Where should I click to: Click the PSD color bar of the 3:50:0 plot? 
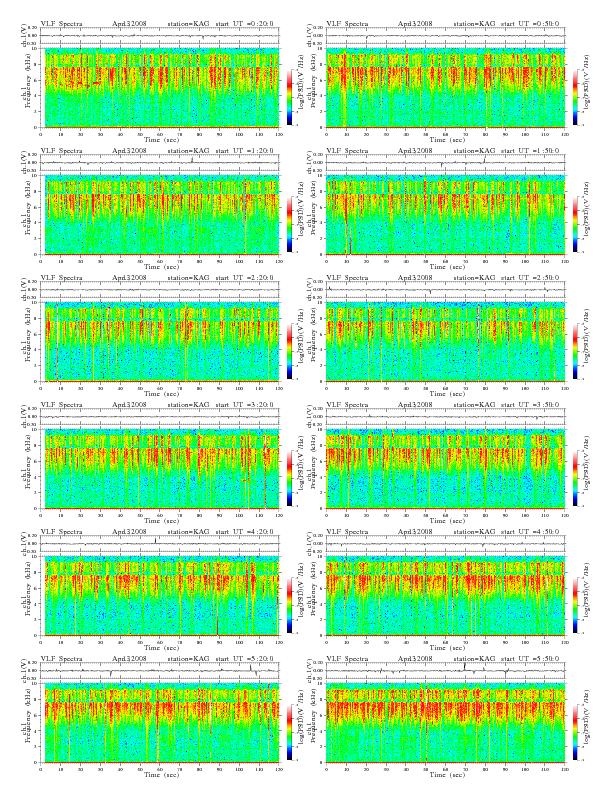575,478
